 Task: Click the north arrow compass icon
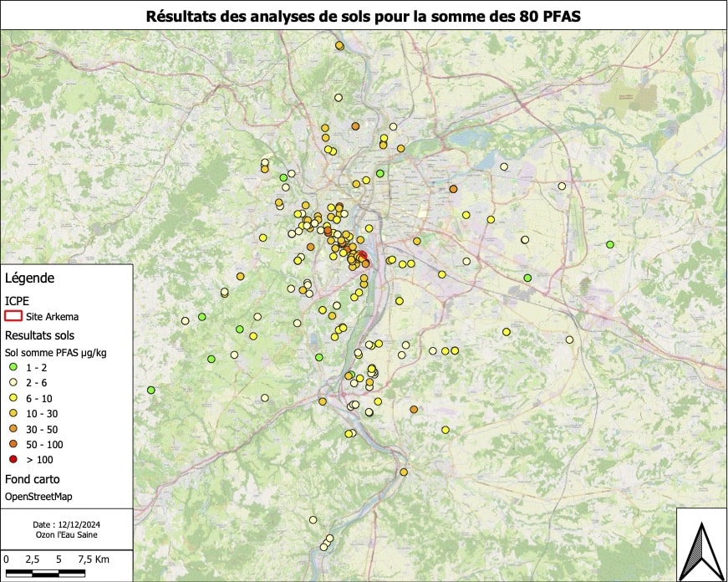coord(700,549)
